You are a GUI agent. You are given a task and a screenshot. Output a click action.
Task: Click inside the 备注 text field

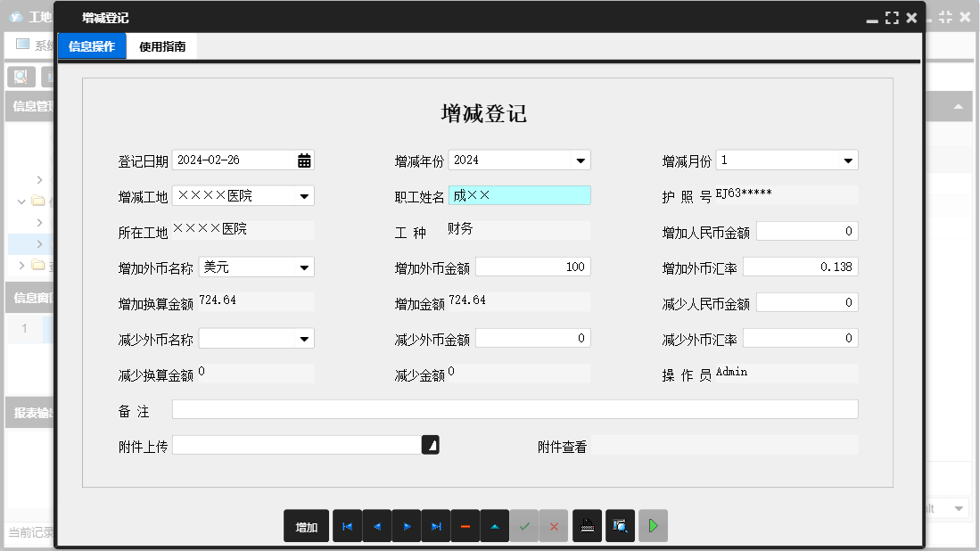click(513, 408)
